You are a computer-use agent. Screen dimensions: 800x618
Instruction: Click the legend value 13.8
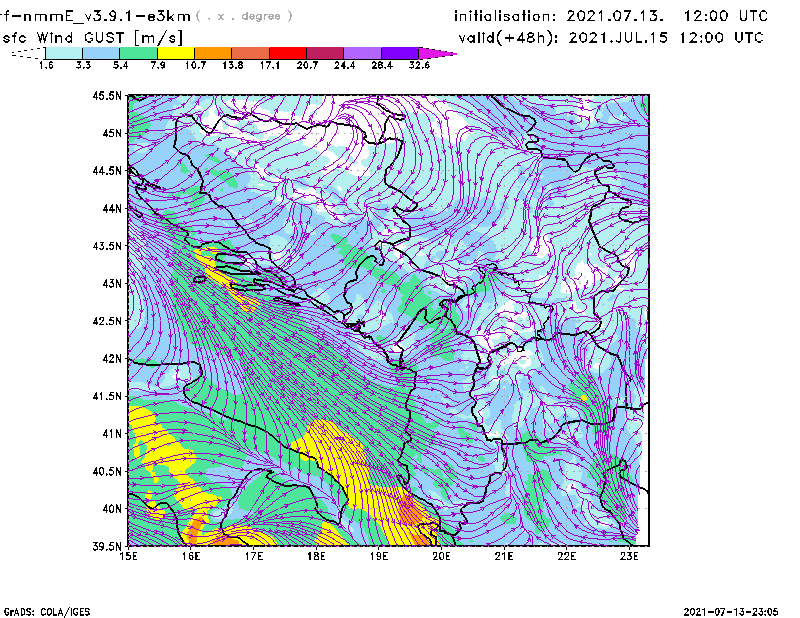[x=233, y=65]
